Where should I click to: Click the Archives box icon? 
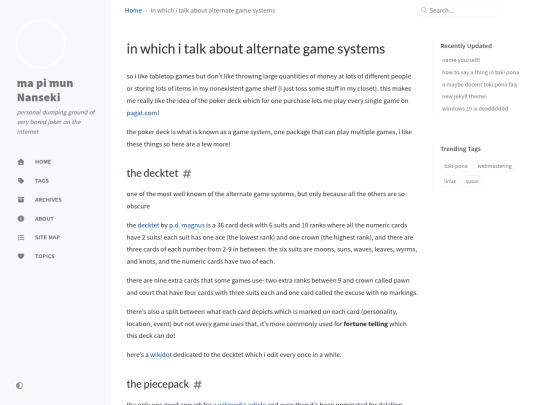click(x=21, y=200)
